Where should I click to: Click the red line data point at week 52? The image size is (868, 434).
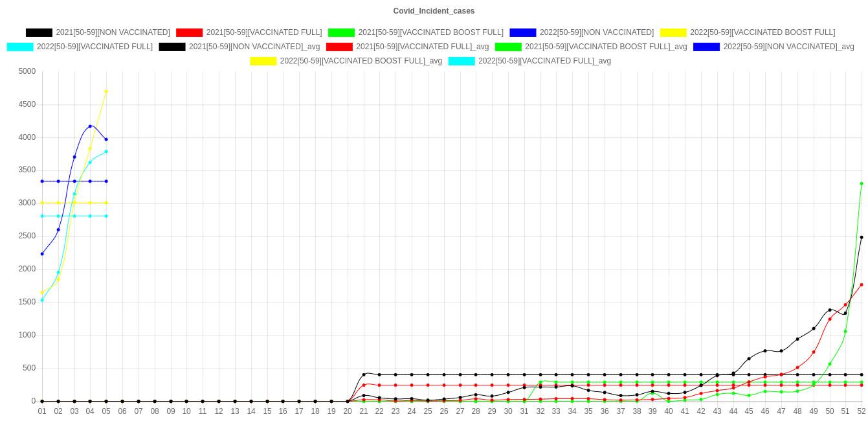[x=861, y=284]
